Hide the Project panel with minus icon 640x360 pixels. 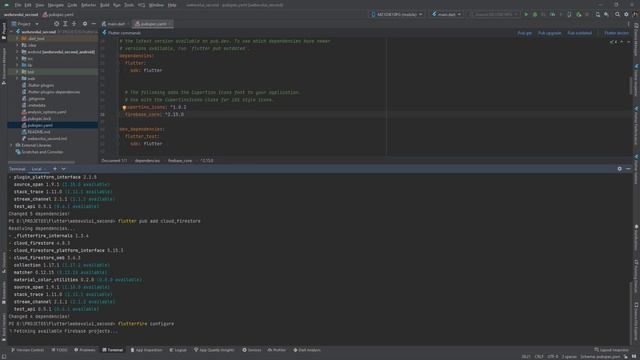(93, 24)
